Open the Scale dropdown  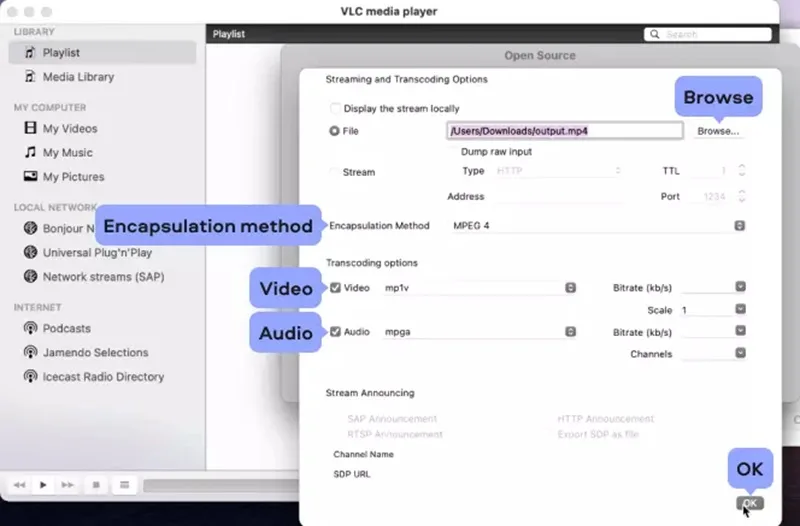pos(740,309)
